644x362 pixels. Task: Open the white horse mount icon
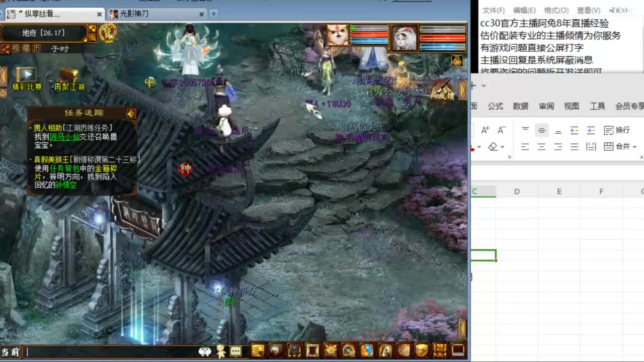click(x=385, y=350)
